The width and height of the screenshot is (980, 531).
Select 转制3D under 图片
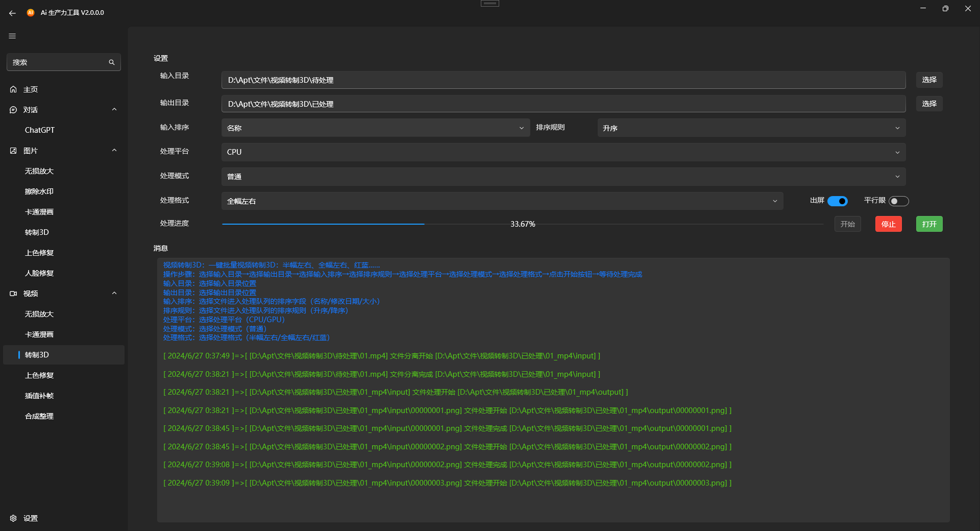[x=64, y=232]
